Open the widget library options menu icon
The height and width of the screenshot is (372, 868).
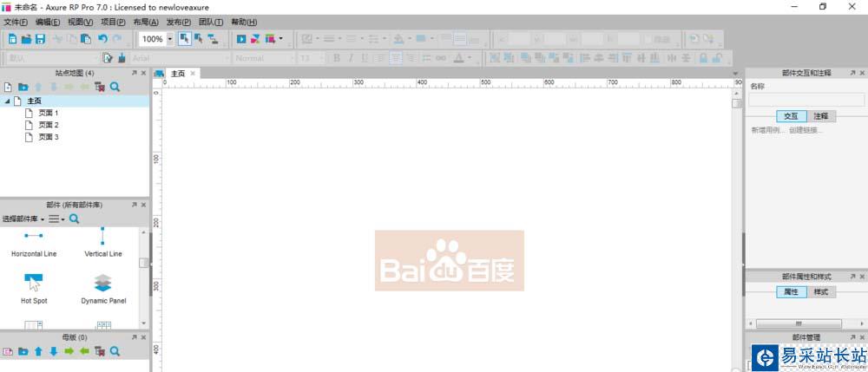(56, 219)
